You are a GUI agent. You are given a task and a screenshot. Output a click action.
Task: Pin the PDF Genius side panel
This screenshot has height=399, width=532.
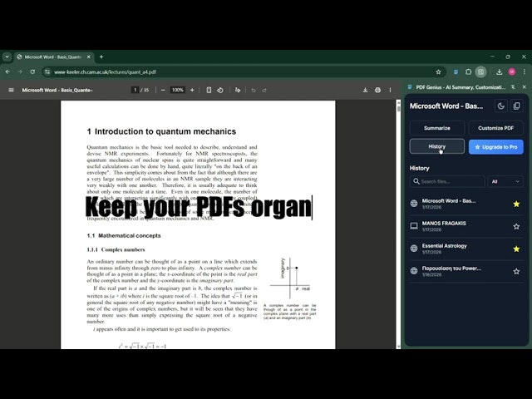click(513, 87)
